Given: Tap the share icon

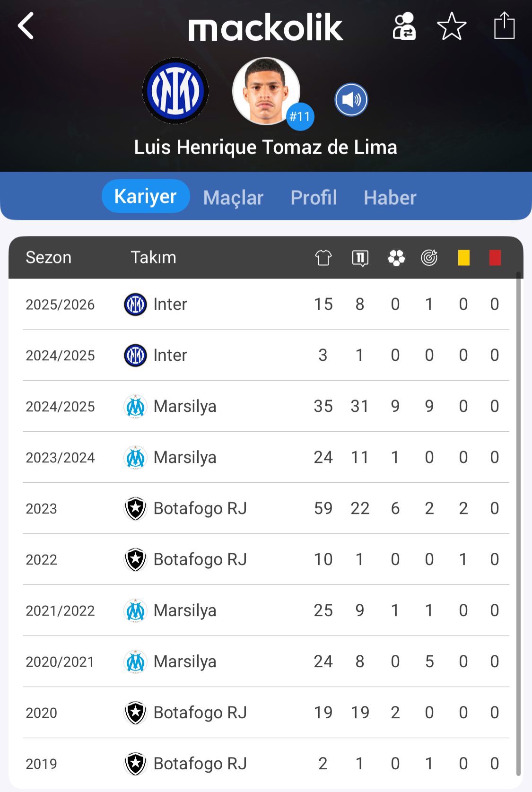Looking at the screenshot, I should click(504, 26).
